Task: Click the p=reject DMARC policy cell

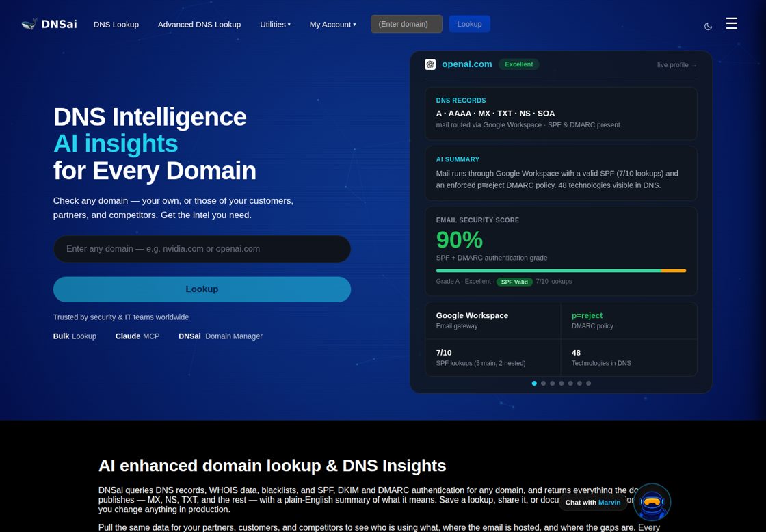Action: pyautogui.click(x=629, y=321)
